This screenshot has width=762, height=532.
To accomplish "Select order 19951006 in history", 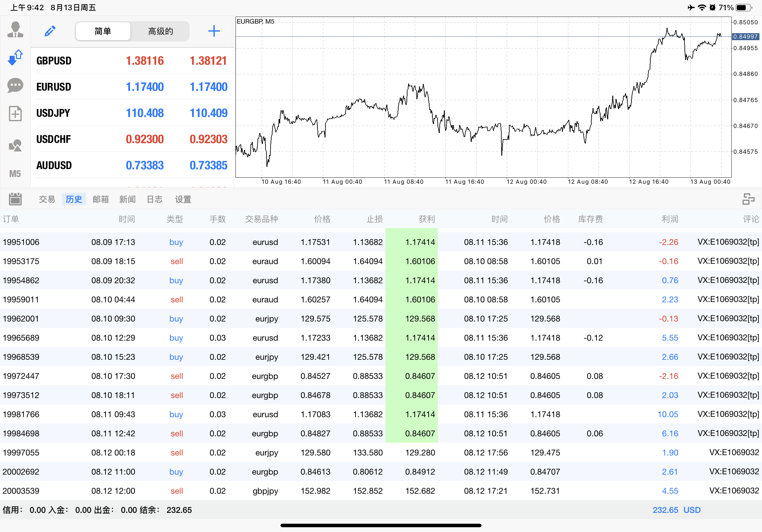I will click(381, 242).
